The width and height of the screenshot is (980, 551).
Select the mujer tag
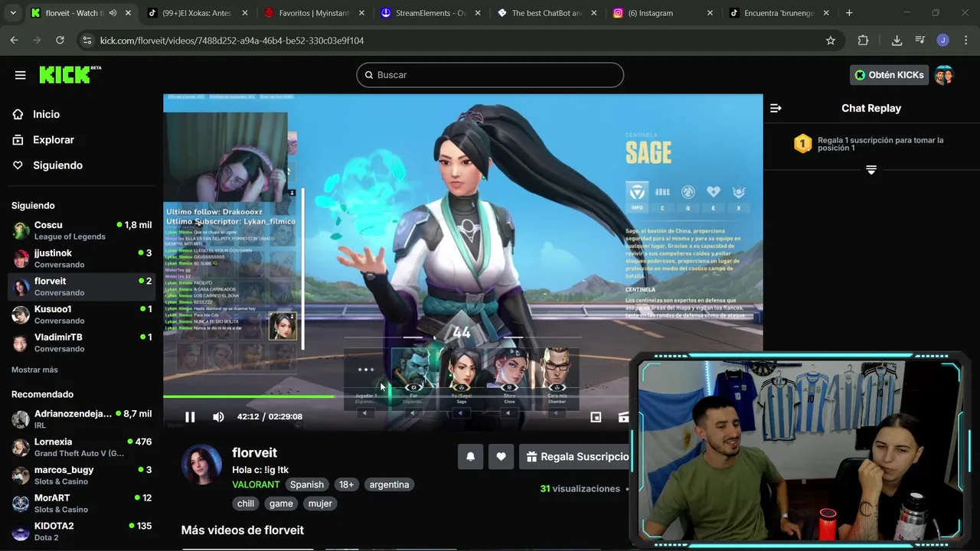pyautogui.click(x=320, y=504)
